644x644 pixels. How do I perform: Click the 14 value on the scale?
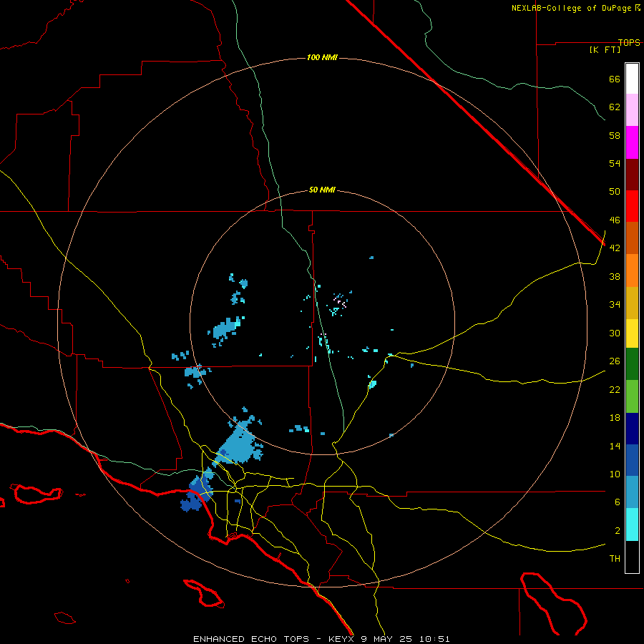(615, 446)
